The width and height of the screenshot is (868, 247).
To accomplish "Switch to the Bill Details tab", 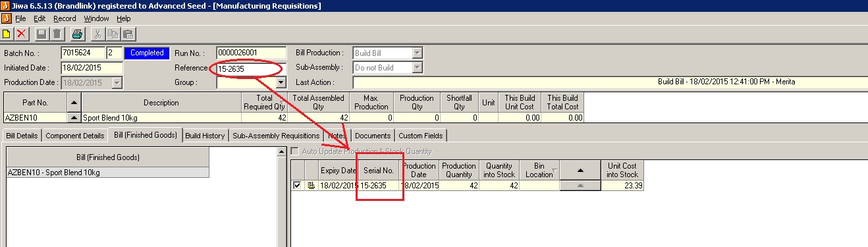I will point(22,136).
